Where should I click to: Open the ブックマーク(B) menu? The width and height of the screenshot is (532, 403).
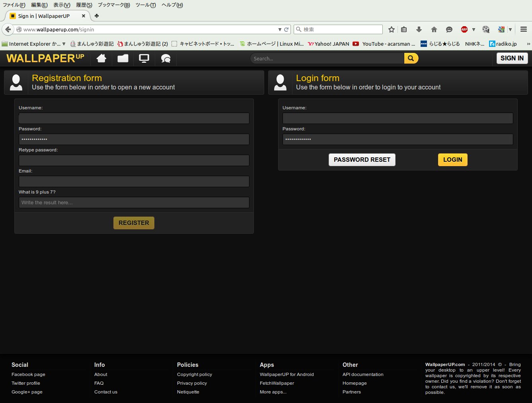pyautogui.click(x=114, y=5)
